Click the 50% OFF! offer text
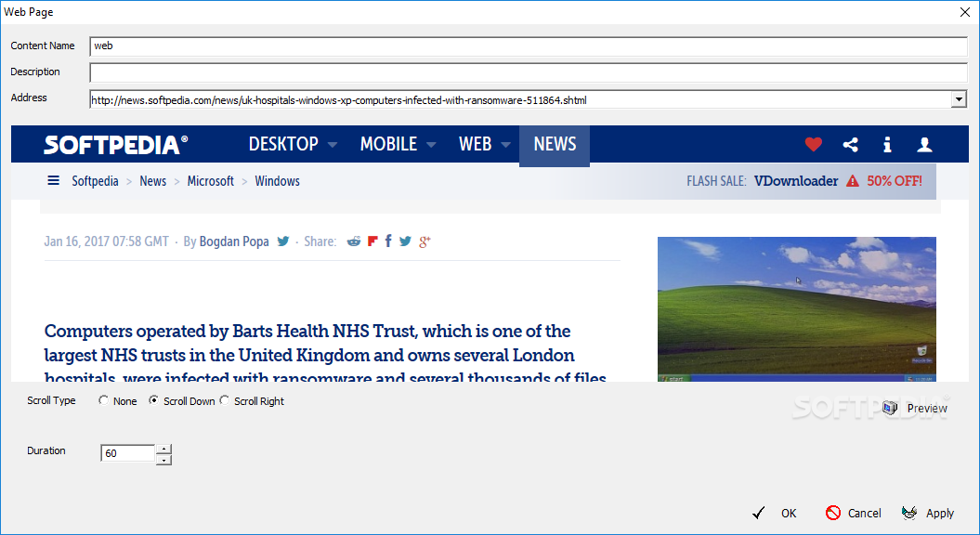This screenshot has height=535, width=980. [895, 181]
